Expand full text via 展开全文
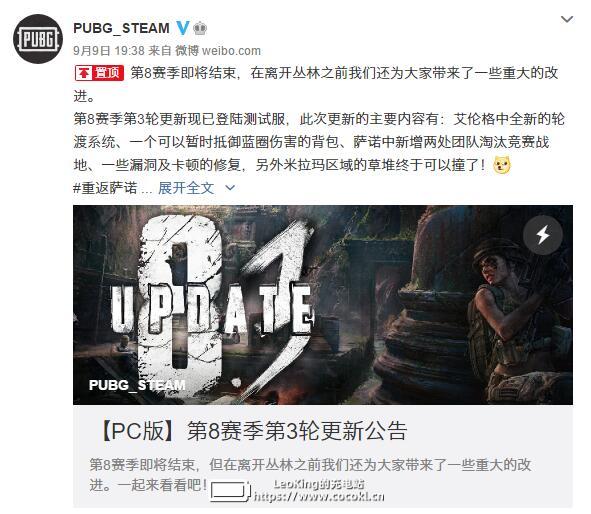This screenshot has width=591, height=514. (x=186, y=188)
